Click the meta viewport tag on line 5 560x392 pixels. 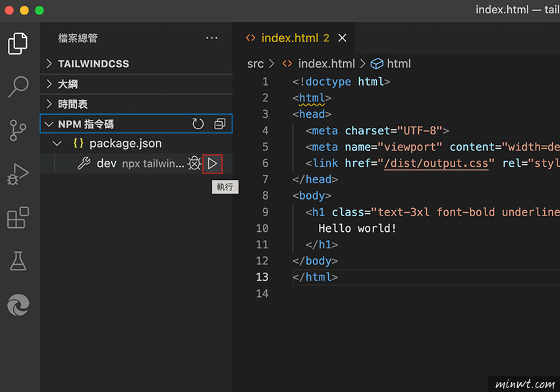point(432,147)
